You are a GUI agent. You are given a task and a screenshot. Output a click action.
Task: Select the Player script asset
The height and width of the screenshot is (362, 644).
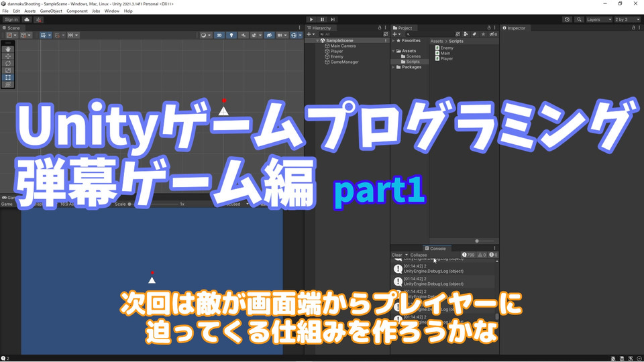pyautogui.click(x=444, y=59)
